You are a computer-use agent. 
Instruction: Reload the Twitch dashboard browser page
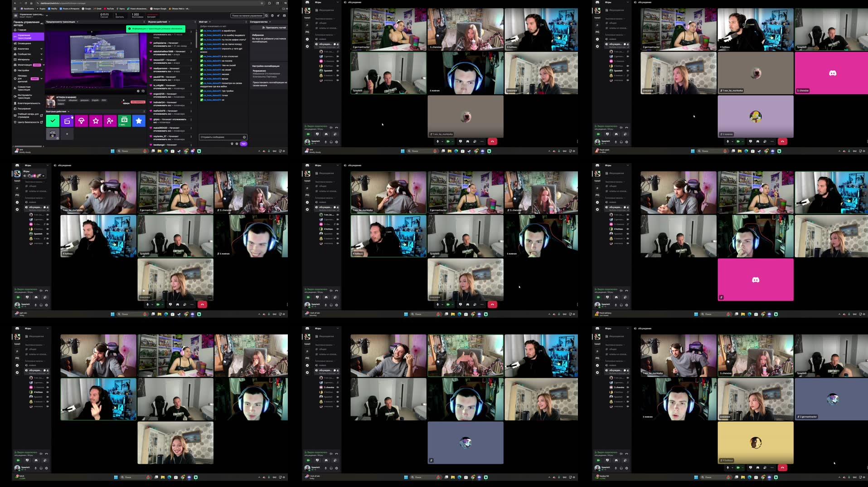26,3
